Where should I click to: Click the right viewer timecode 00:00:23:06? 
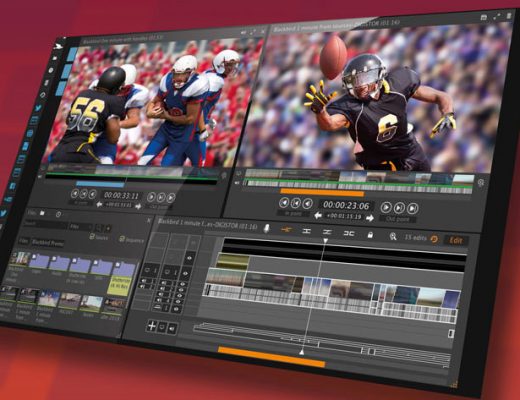pos(346,205)
